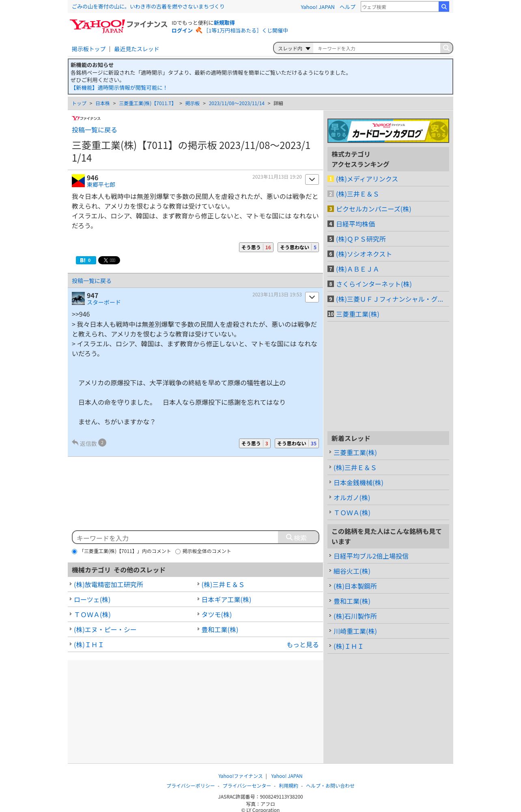Open タツモ(株) thread
This screenshot has height=812, width=521.
point(217,615)
